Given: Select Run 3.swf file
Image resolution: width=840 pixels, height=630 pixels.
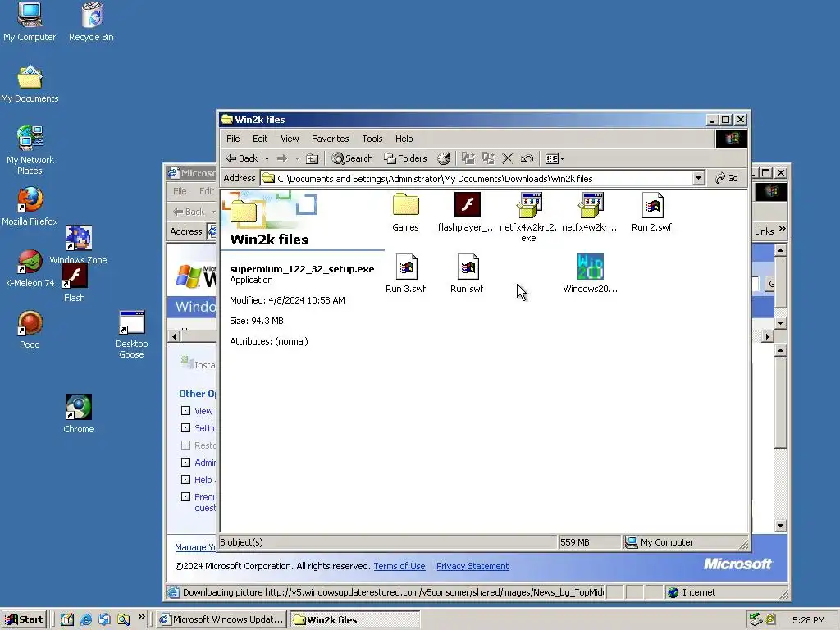Looking at the screenshot, I should point(405,274).
